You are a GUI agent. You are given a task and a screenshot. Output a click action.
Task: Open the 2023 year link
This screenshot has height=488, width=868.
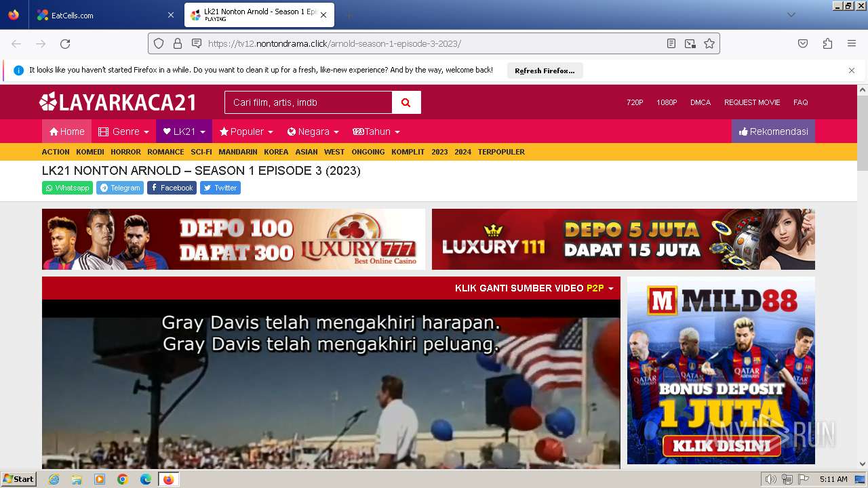(x=439, y=152)
